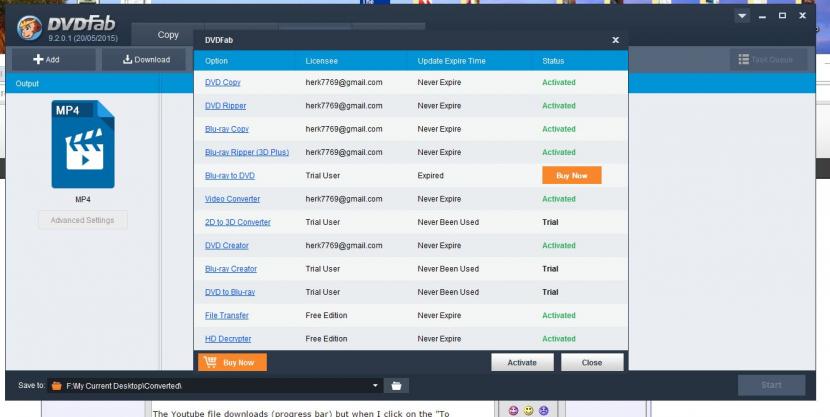
Task: Click the DVDFab monkey logo icon
Action: pyautogui.click(x=29, y=28)
